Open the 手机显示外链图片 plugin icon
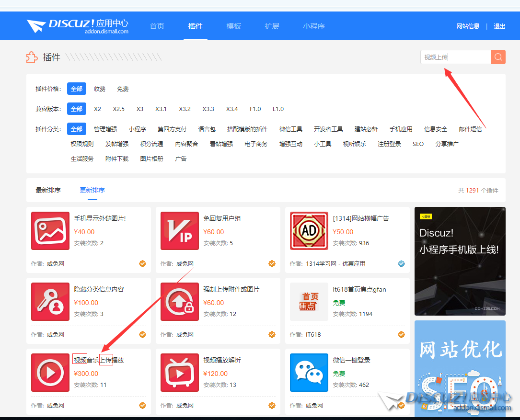 [x=50, y=231]
